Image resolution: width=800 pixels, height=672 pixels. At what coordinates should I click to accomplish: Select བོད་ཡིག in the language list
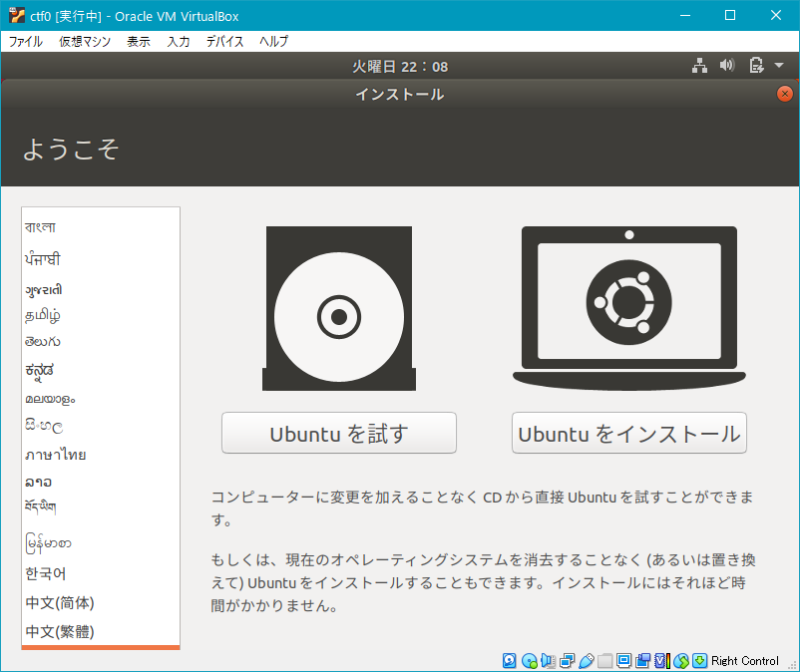pos(101,506)
